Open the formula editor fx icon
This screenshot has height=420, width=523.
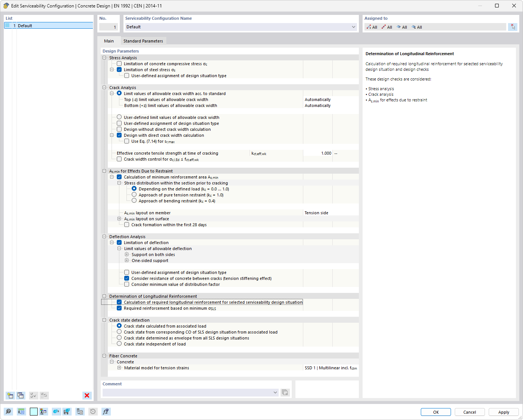click(x=106, y=411)
